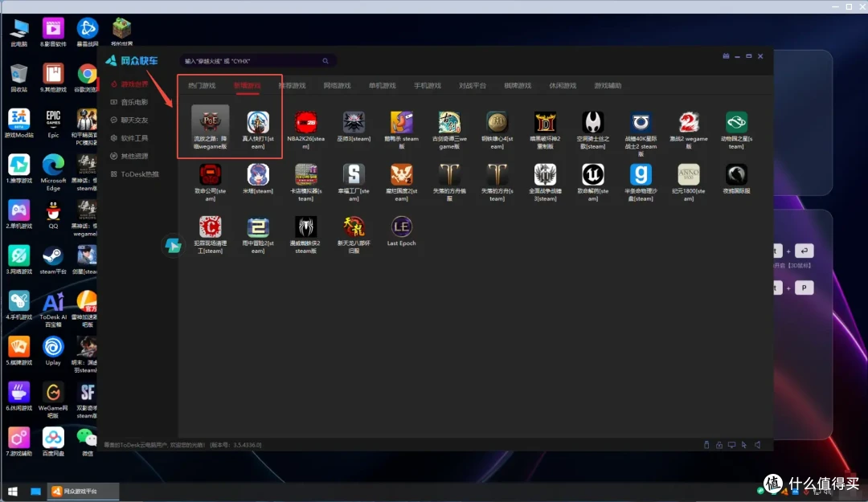Open 半条命物理沙盘 [steam] g icon
Viewport: 868px width, 502px height.
tap(641, 174)
